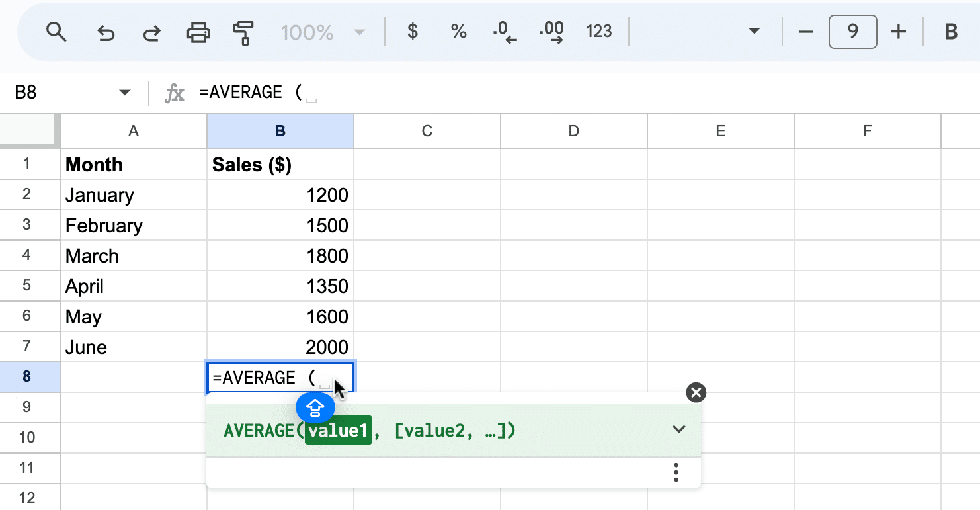
Task: Select the April cell
Action: (x=134, y=286)
